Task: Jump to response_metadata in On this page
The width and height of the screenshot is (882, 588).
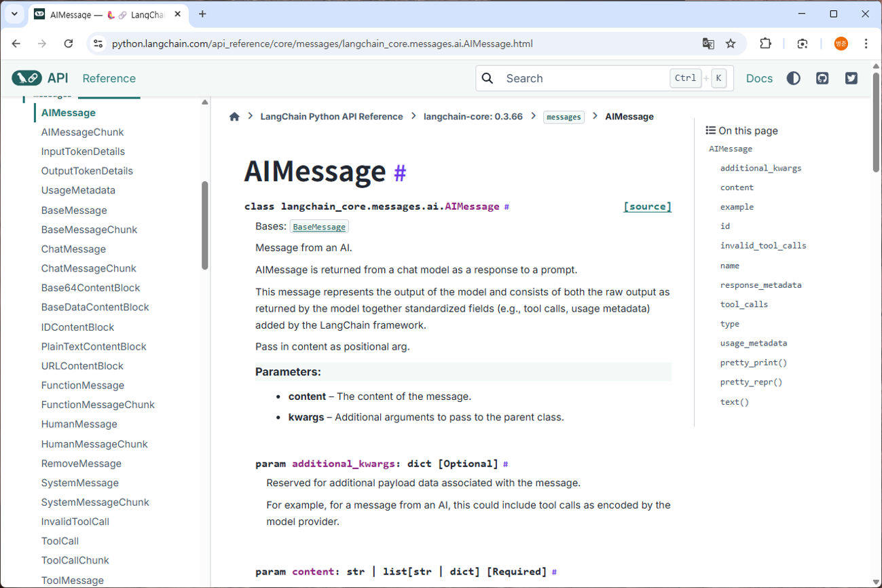Action: tap(760, 285)
